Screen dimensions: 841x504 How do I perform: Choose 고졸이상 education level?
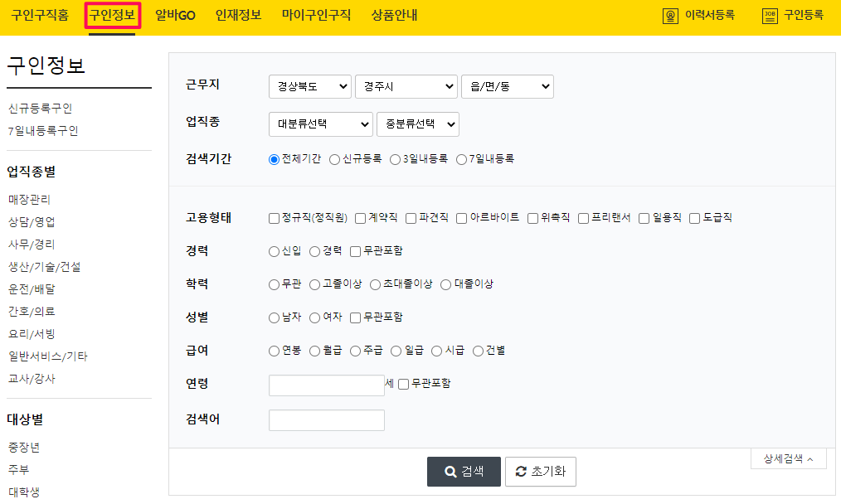[x=315, y=284]
